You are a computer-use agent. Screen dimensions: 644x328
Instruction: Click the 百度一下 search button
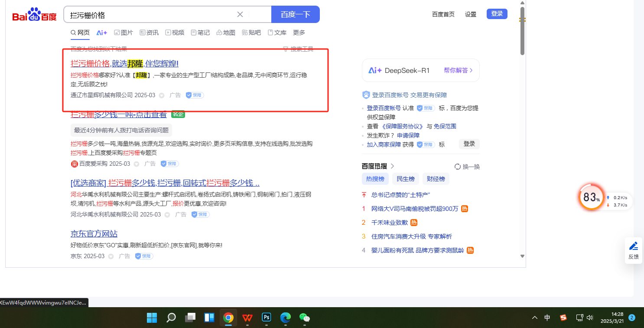click(x=295, y=14)
